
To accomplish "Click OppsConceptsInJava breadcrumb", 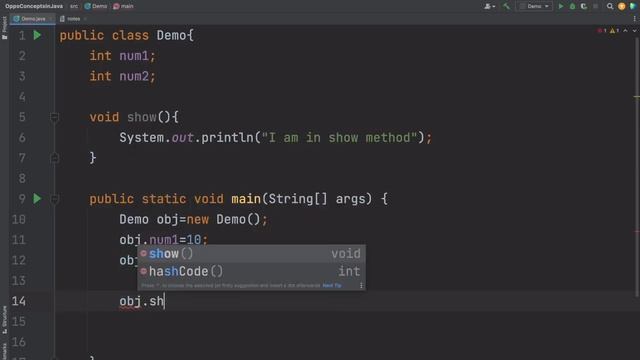I will (34, 6).
